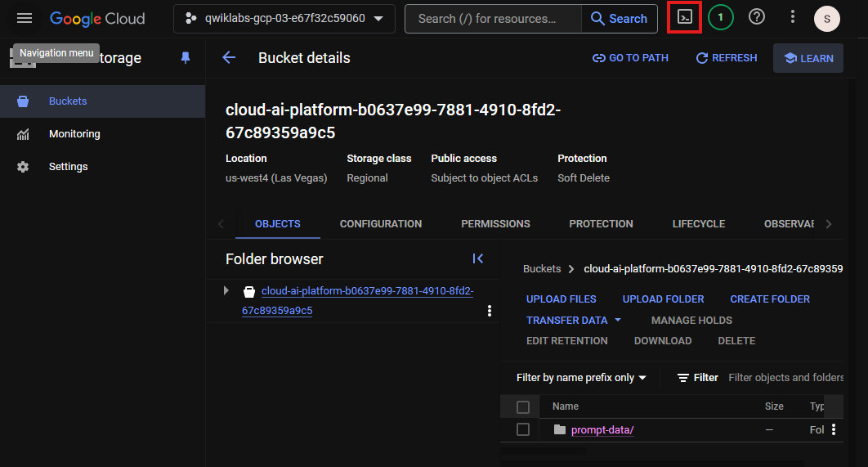Screen dimensions: 868x467
Task: Switch to the Lifecycle tab
Action: (x=699, y=224)
